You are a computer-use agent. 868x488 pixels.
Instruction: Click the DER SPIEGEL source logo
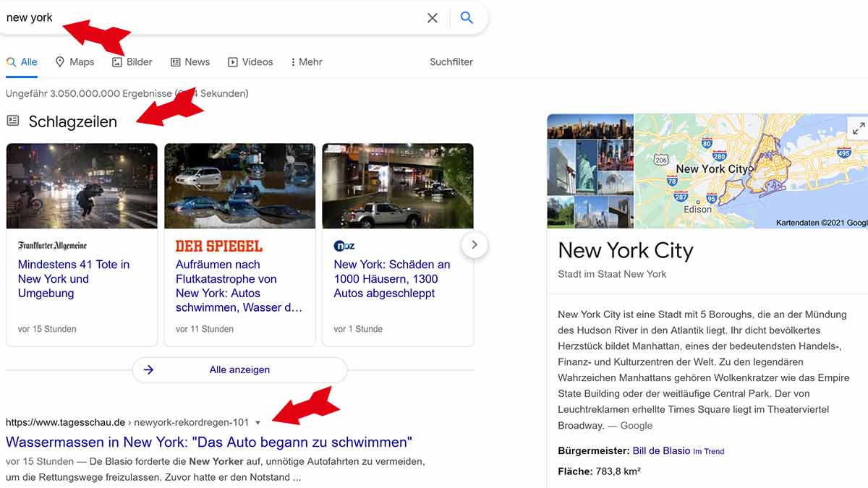219,247
